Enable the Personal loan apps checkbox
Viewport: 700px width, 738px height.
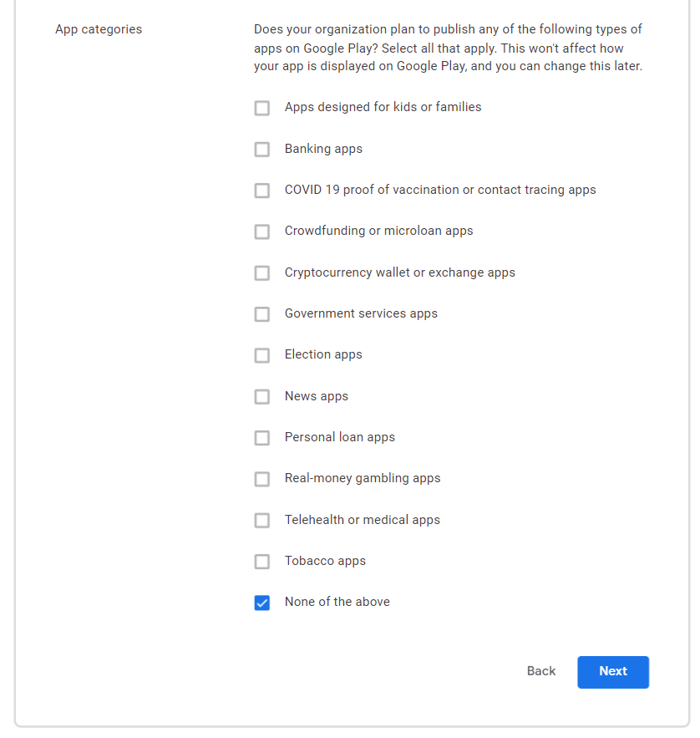tap(262, 438)
